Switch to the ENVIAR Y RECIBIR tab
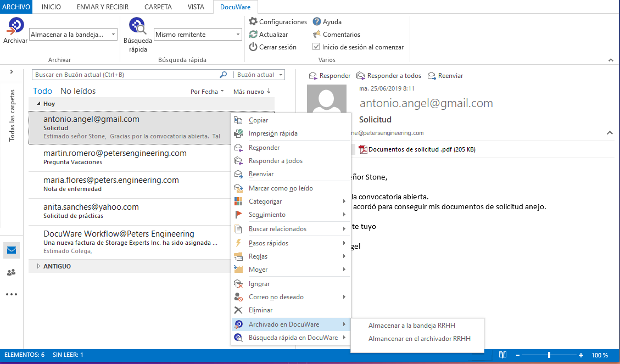Viewport: 620px width, 364px height. (x=102, y=7)
